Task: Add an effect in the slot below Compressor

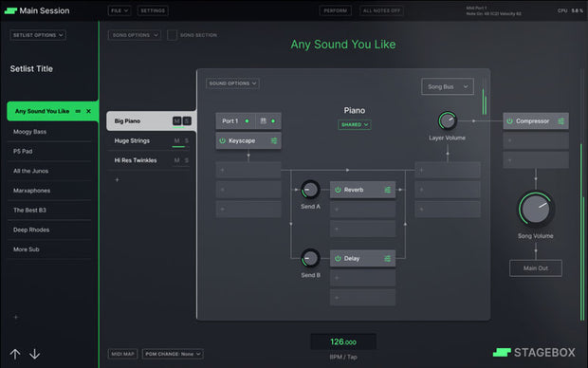Action: 536,140
